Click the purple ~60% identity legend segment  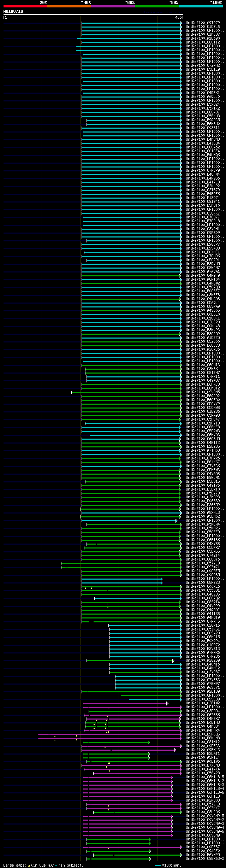[x=113, y=6]
